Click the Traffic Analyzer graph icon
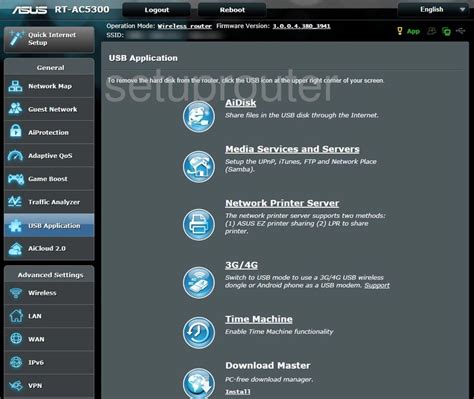 pyautogui.click(x=15, y=202)
